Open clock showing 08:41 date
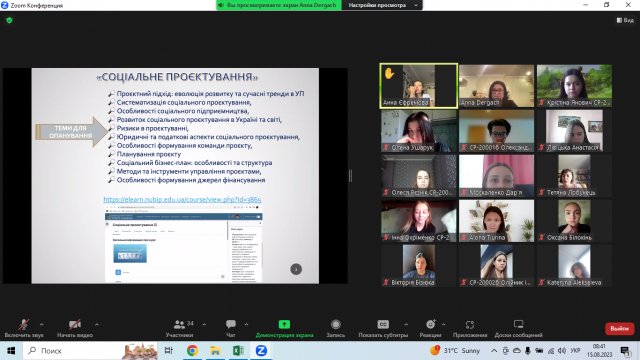Viewport: 640px width, 360px height. [x=599, y=351]
